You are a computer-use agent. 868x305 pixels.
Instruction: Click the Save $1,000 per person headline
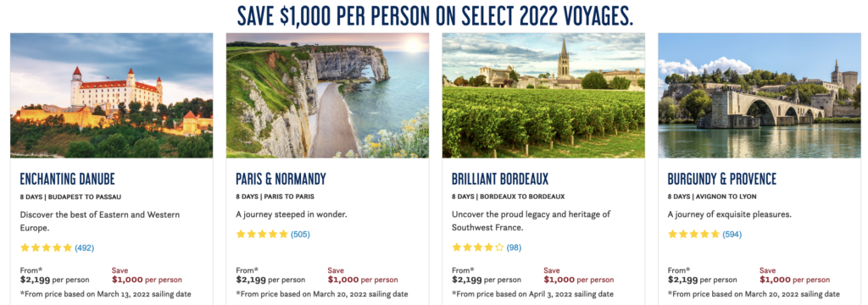point(435,15)
